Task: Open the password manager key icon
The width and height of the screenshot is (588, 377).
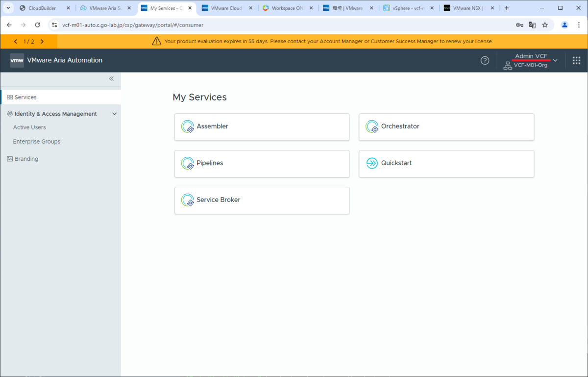Action: click(x=519, y=25)
